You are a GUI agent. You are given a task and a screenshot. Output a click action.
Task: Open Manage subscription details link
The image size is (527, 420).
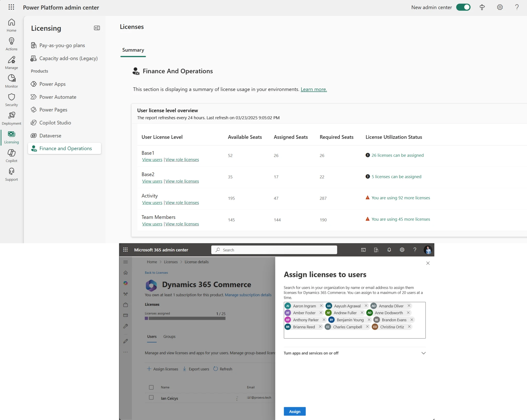tap(248, 295)
